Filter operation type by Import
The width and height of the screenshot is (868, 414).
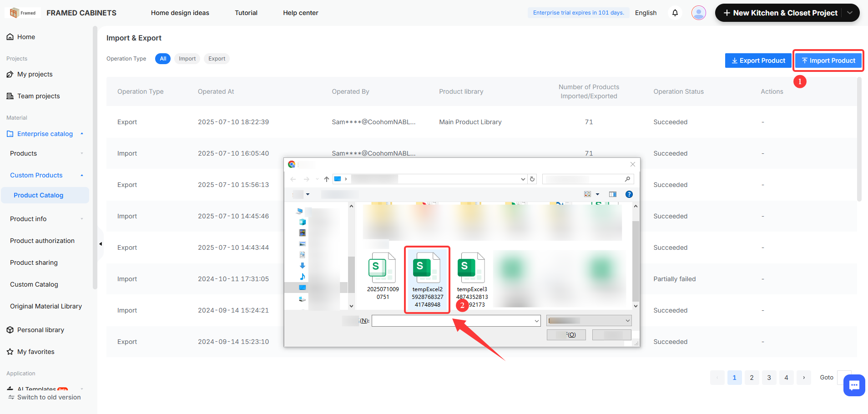point(187,59)
